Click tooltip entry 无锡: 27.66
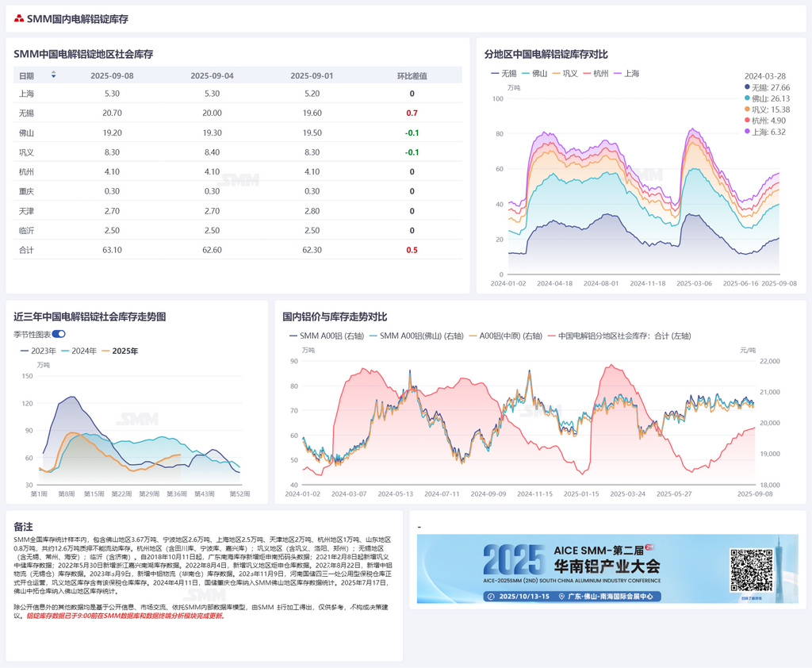812x668 pixels. (768, 87)
